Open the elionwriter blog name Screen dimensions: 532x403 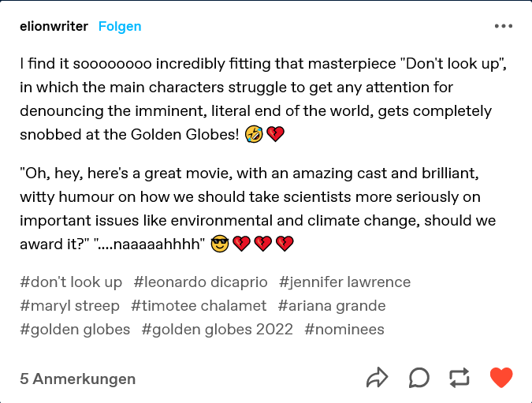[x=54, y=26]
